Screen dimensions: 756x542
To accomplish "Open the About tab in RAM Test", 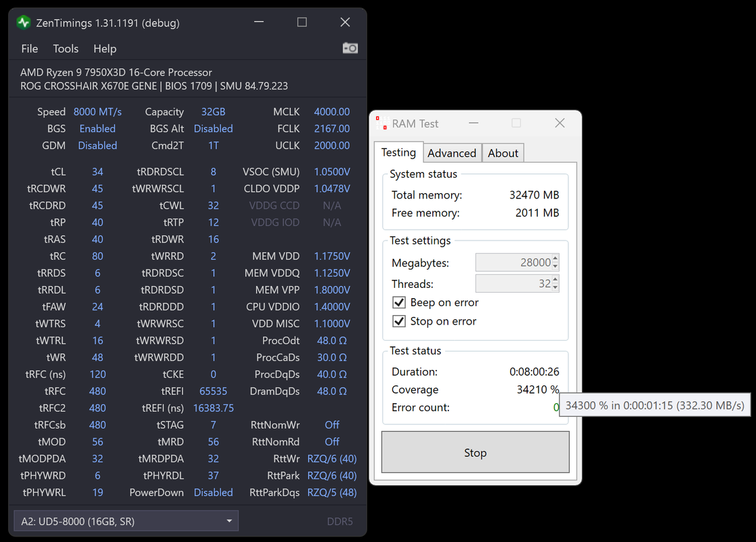I will coord(503,153).
